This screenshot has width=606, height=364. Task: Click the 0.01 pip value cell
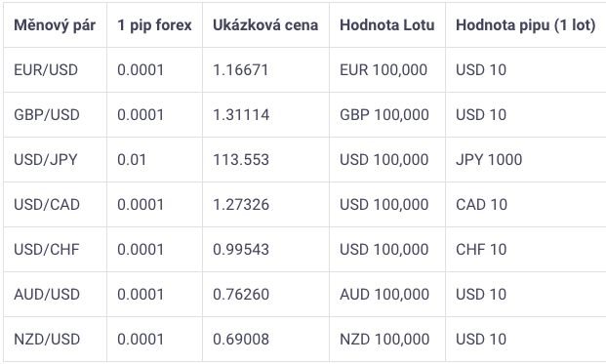[132, 160]
